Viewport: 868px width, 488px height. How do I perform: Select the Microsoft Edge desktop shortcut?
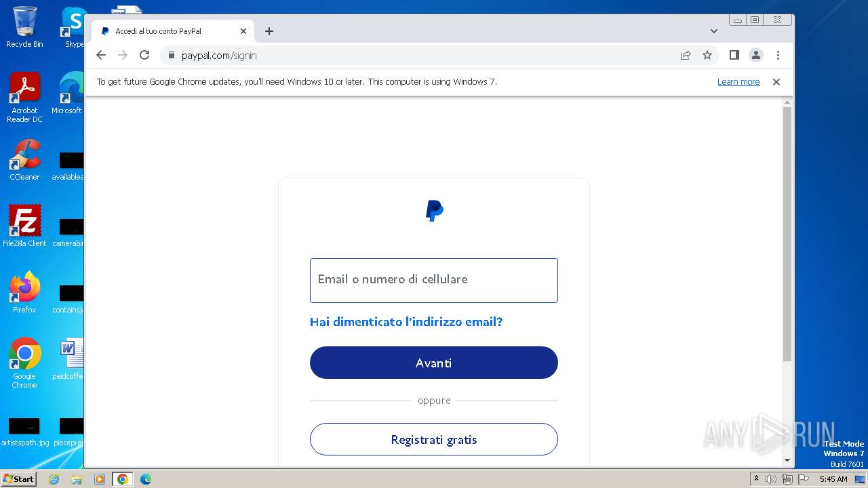point(69,94)
